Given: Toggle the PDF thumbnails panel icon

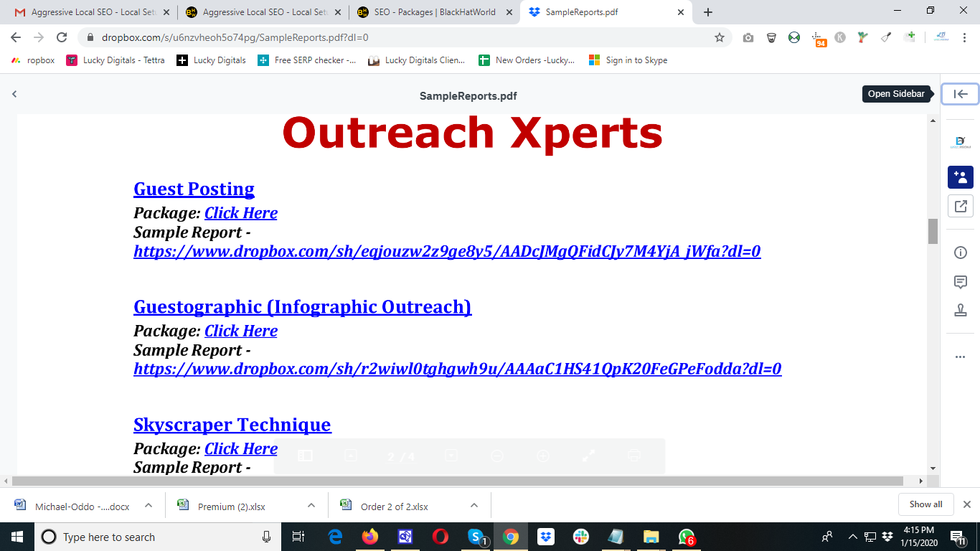Looking at the screenshot, I should (305, 456).
